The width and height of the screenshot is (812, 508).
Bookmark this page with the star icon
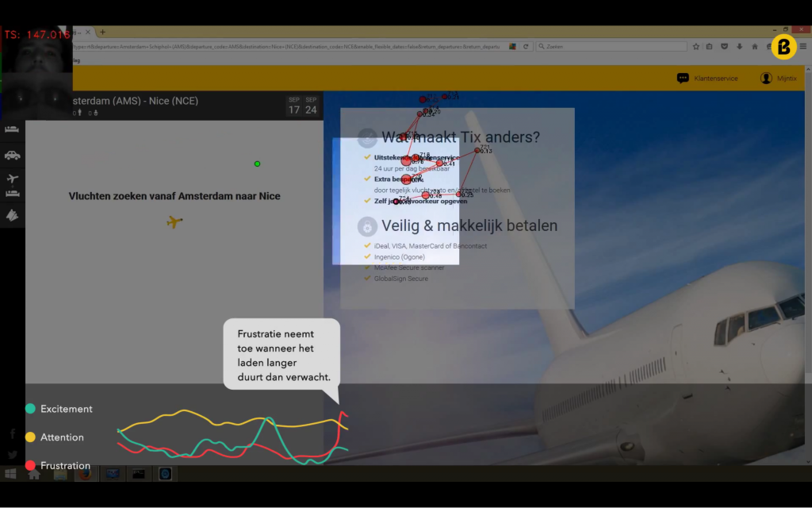click(x=696, y=47)
